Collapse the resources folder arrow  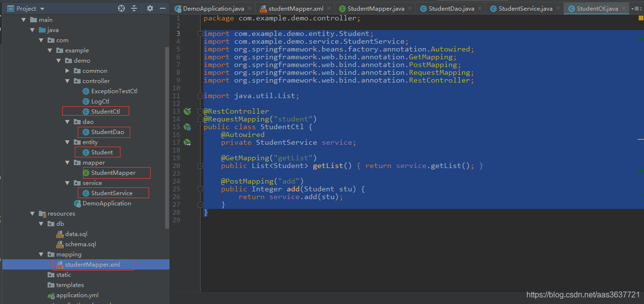tap(33, 214)
